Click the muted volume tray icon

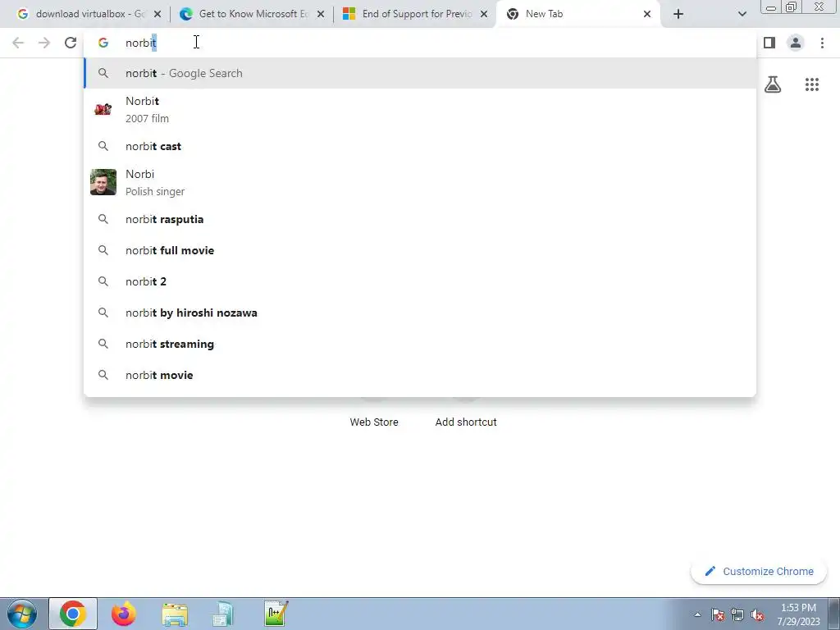coord(757,615)
